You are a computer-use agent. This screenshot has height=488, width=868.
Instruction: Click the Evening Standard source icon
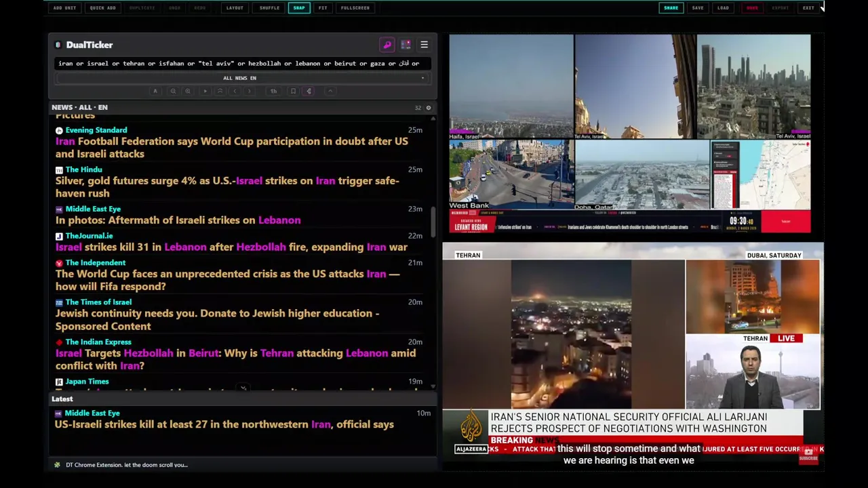59,130
